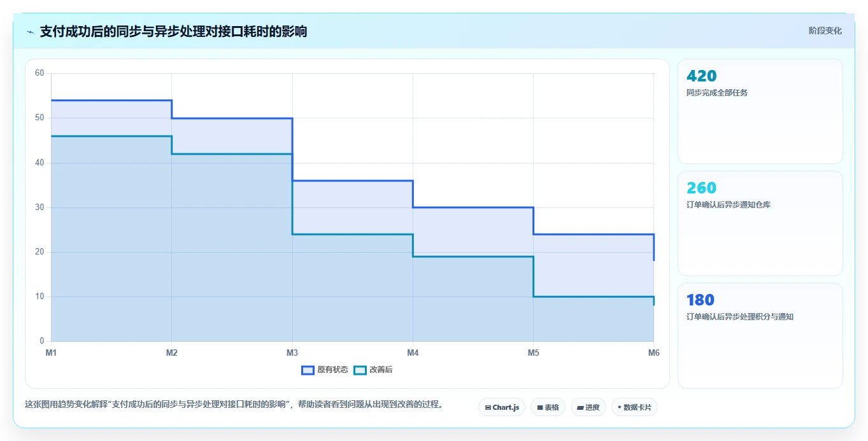
Task: Click the lightning icon beside the title
Action: click(x=31, y=32)
